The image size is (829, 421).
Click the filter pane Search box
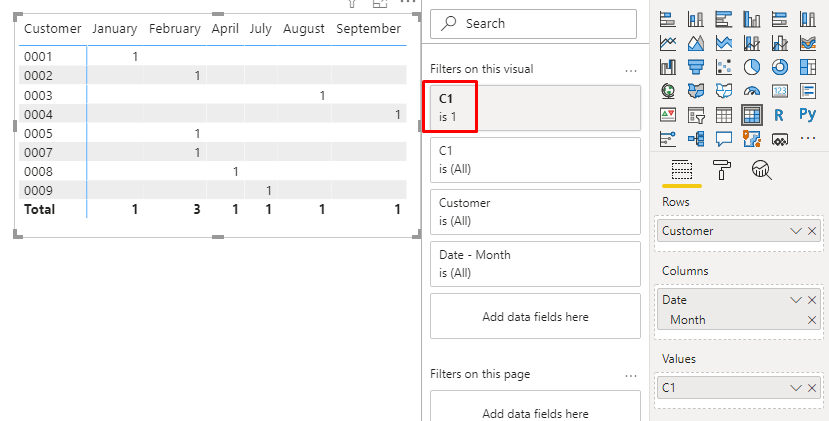tap(533, 24)
